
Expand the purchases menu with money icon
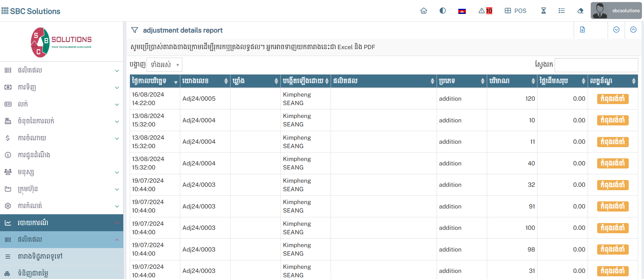pyautogui.click(x=61, y=87)
